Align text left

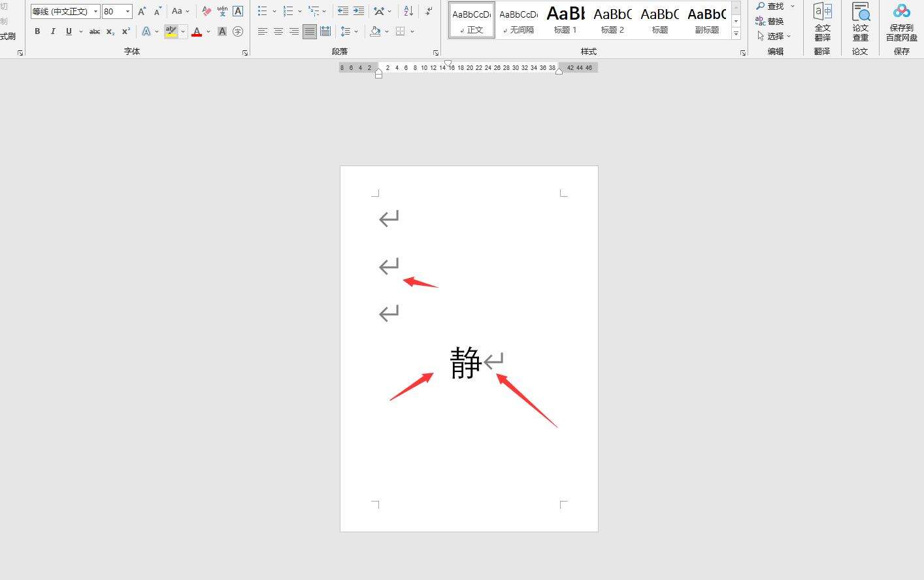pyautogui.click(x=263, y=31)
